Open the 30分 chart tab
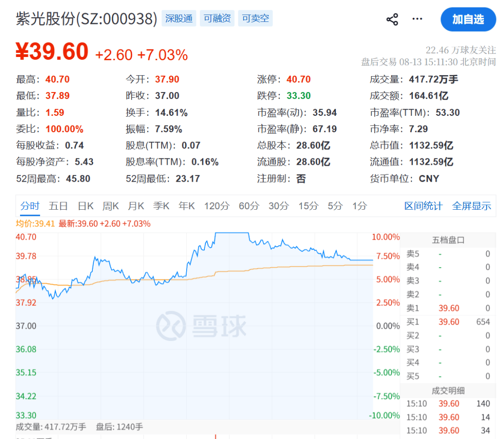Screen dimensions: 504x439 coord(279,206)
